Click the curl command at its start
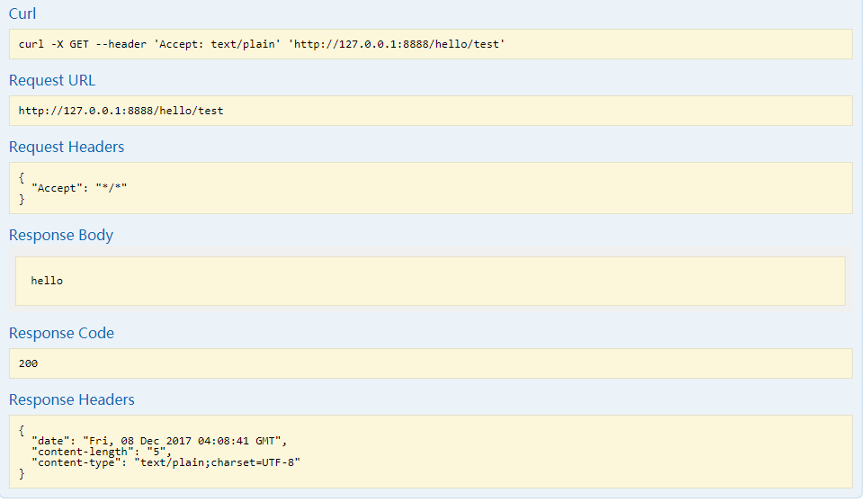 pos(32,44)
